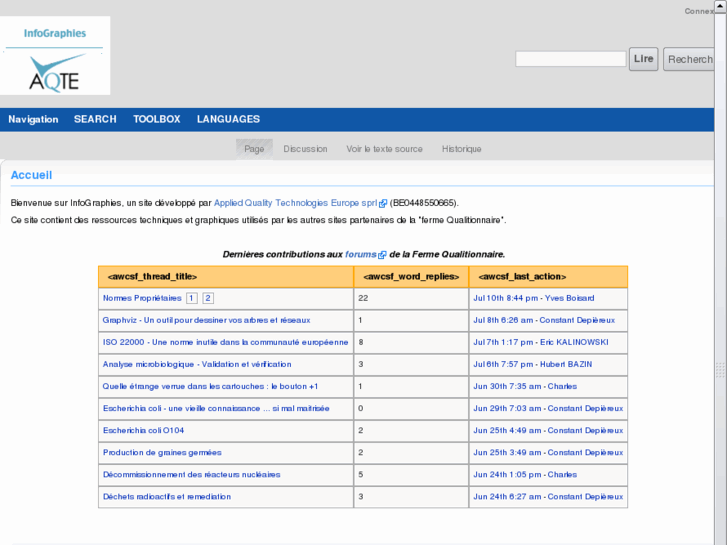Open the Déchets radioactifs et remediation thread

(x=166, y=496)
